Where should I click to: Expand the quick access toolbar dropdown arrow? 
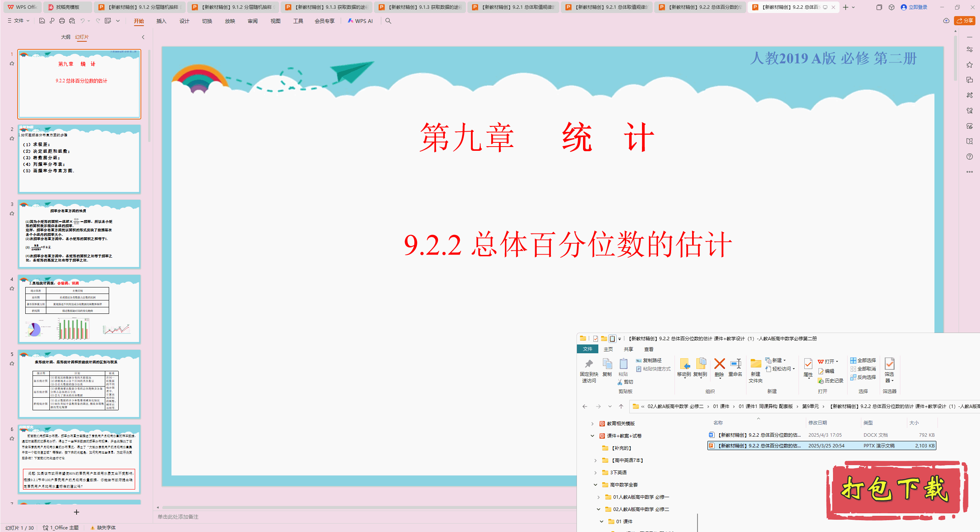point(118,21)
